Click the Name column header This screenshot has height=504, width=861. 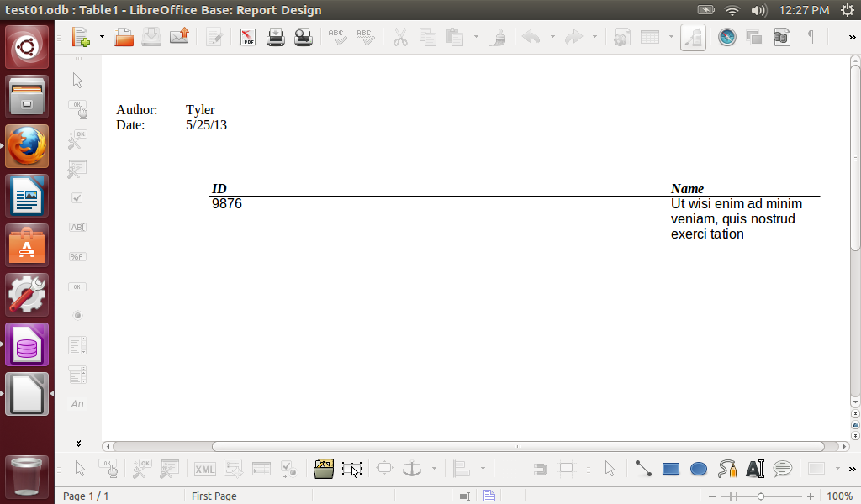(687, 189)
